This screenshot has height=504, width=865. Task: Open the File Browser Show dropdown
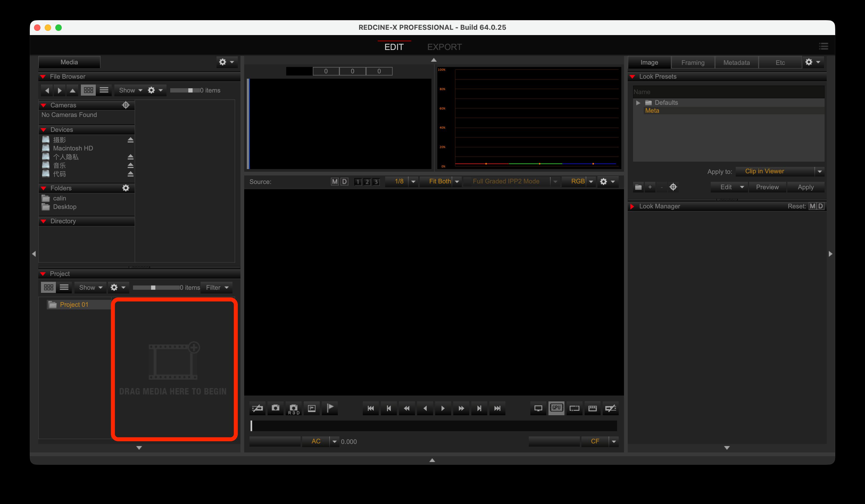coord(130,90)
